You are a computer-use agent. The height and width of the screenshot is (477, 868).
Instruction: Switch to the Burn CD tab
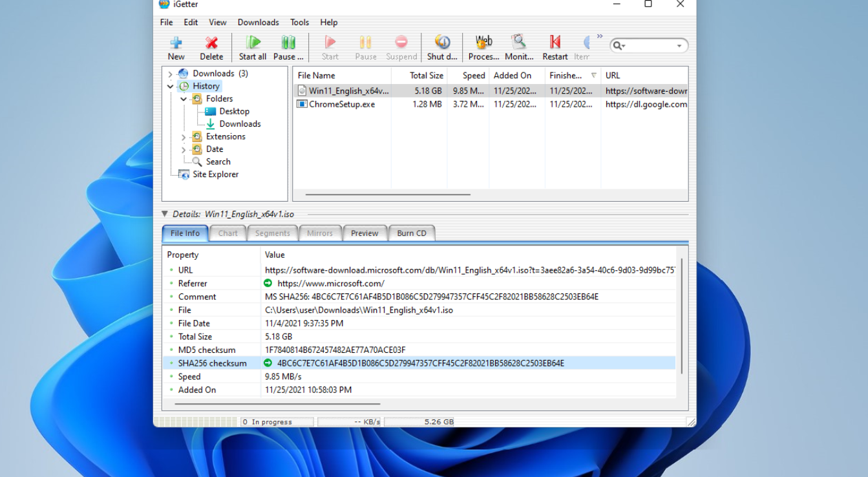point(412,233)
